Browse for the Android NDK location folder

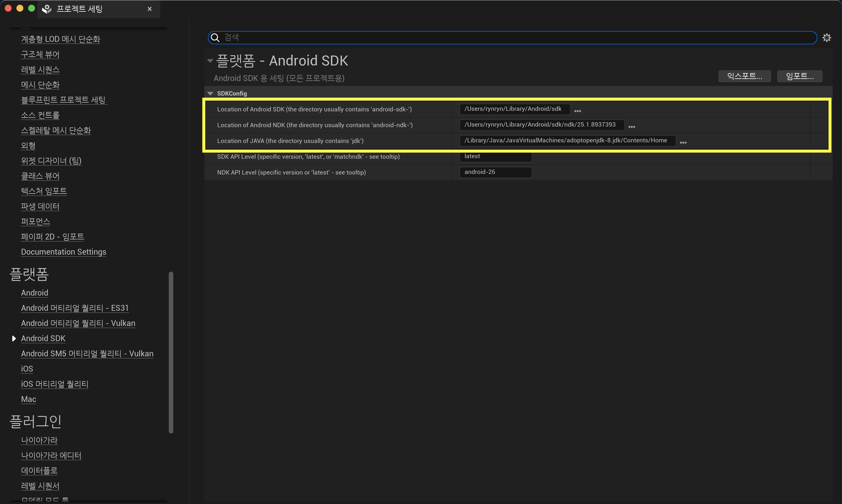click(x=631, y=126)
